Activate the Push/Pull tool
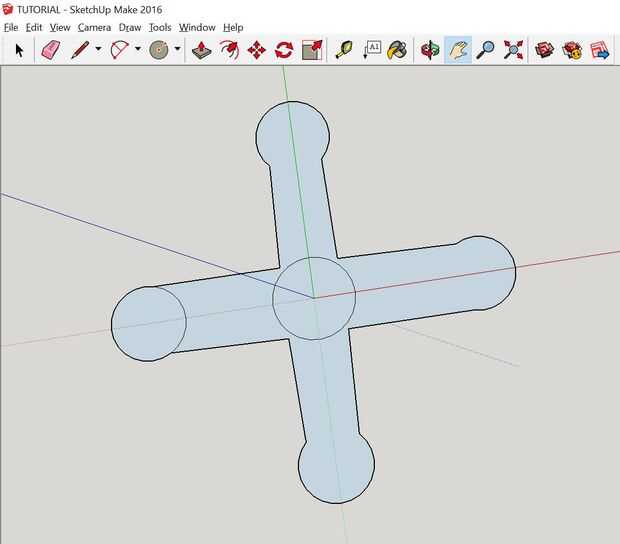This screenshot has width=620, height=544. pos(201,50)
